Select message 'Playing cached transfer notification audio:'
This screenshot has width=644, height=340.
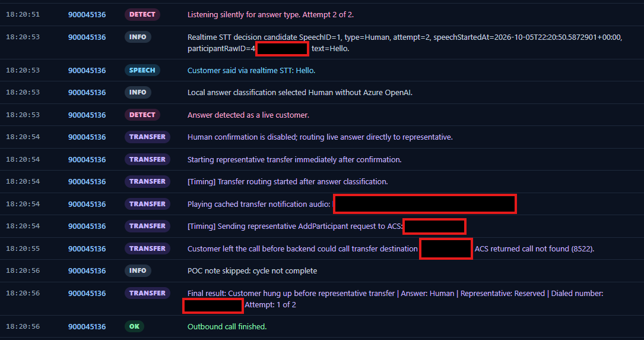point(259,204)
